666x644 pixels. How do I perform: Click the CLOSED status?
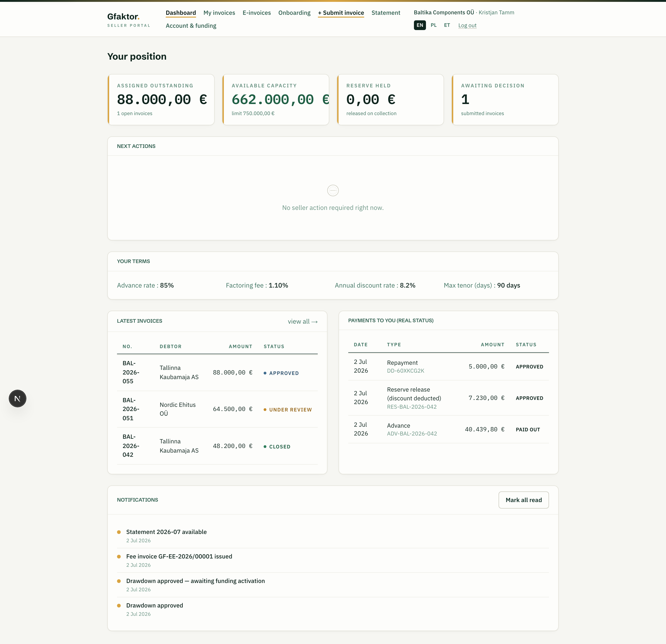pyautogui.click(x=277, y=447)
